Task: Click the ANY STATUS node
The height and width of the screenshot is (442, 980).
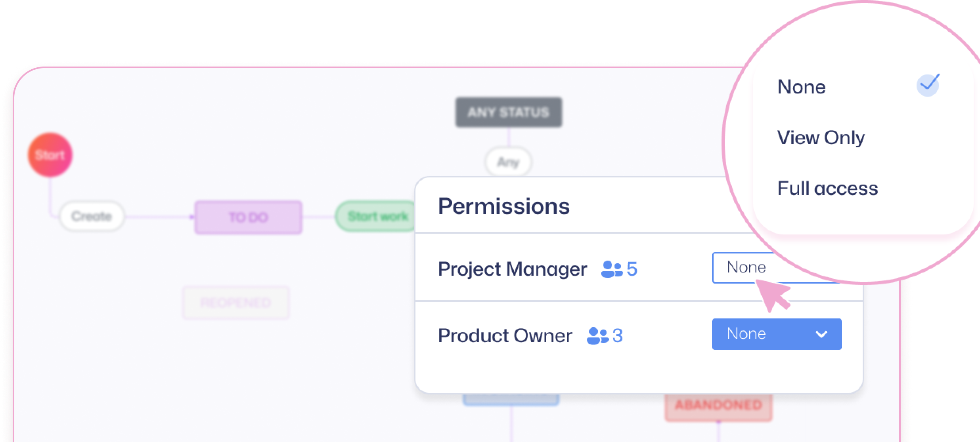Action: pos(508,112)
